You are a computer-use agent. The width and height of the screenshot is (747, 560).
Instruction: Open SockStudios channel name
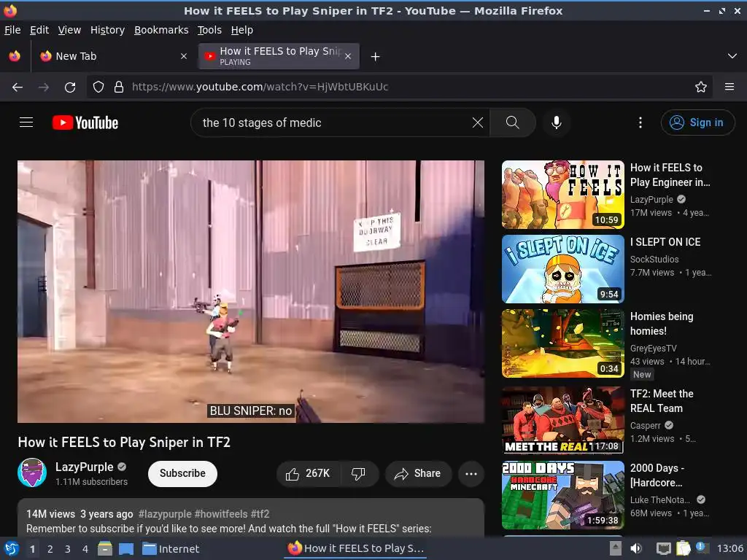654,260
